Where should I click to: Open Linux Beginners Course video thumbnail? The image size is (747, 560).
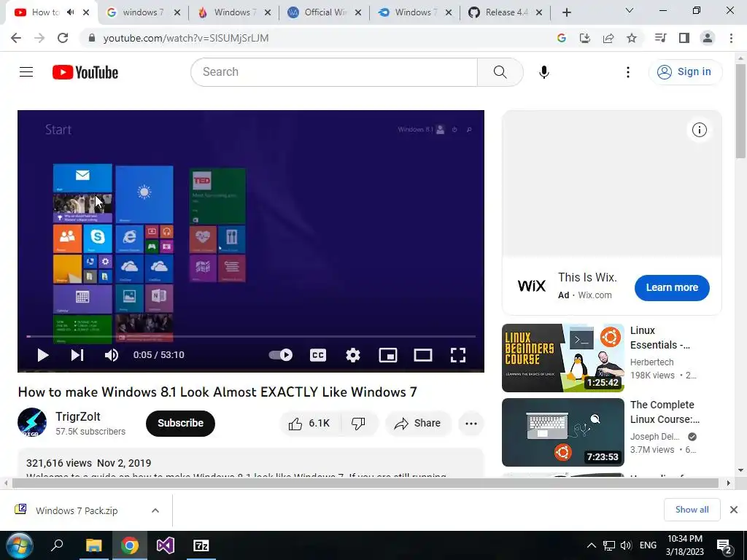(562, 357)
